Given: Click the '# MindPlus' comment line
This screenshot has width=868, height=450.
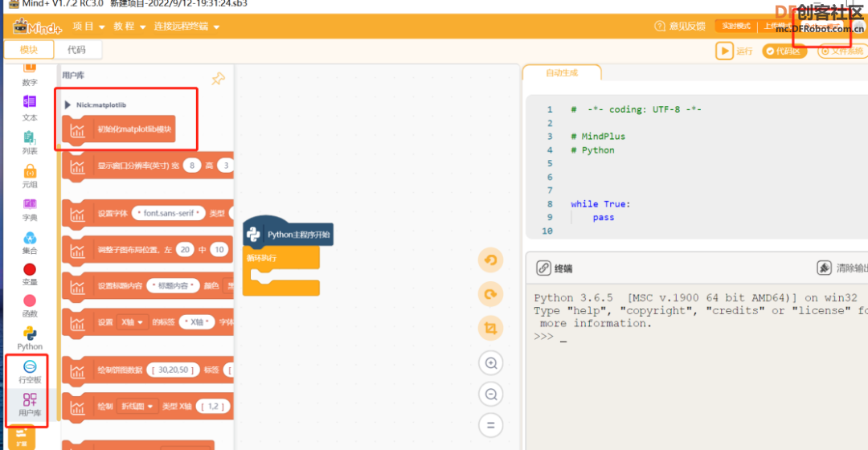Looking at the screenshot, I should (598, 136).
